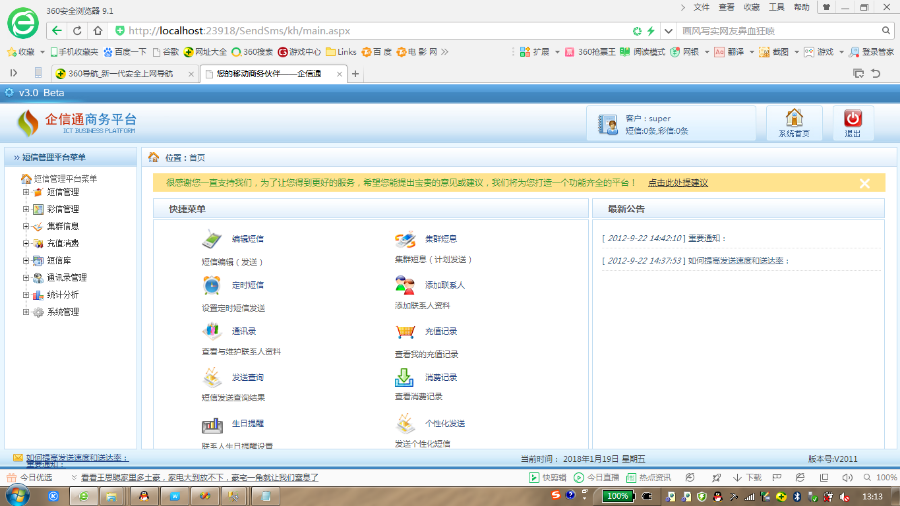Expand the 彩信管理 tree node
The width and height of the screenshot is (900, 506).
click(x=26, y=209)
